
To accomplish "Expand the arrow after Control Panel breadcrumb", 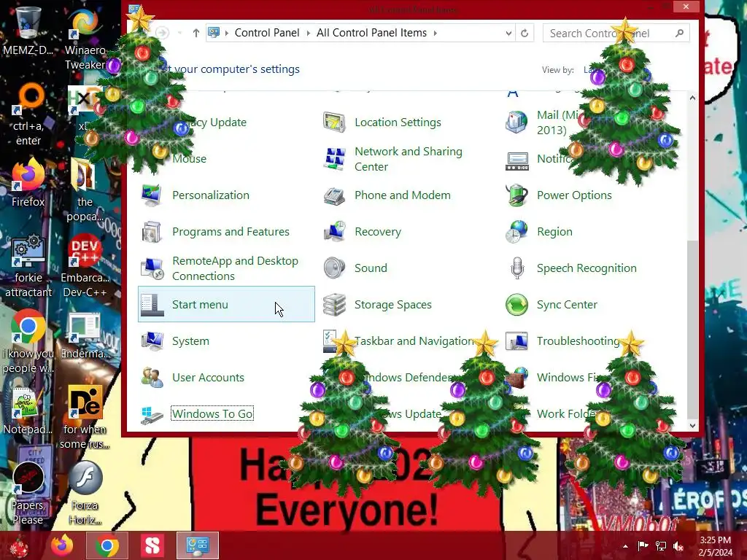I will 308,33.
